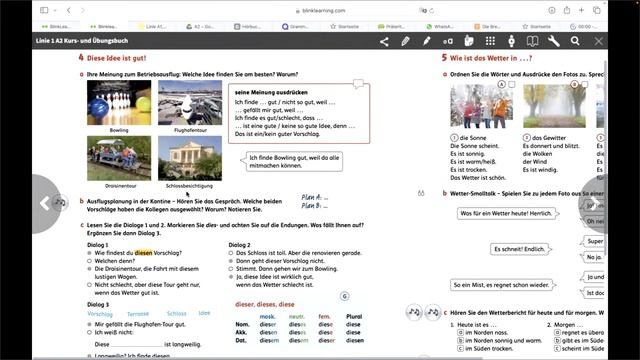This screenshot has height=360, width=640.
Task: Close the book viewer with X
Action: tap(598, 41)
